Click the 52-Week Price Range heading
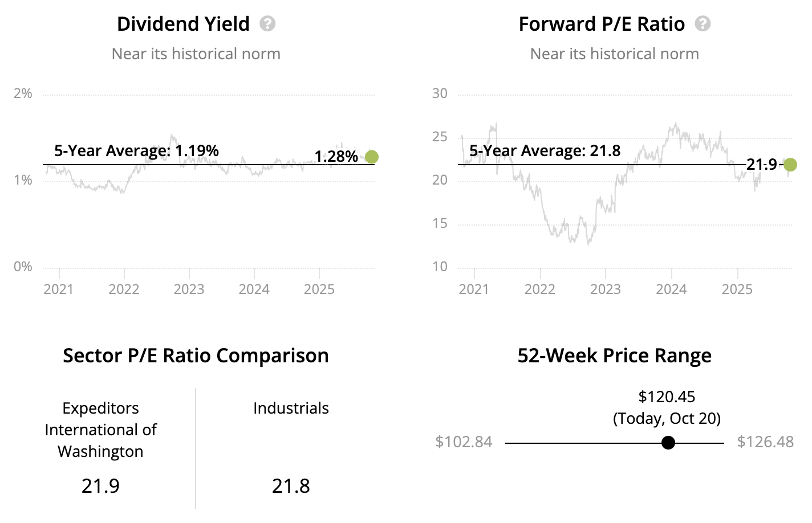 614,356
